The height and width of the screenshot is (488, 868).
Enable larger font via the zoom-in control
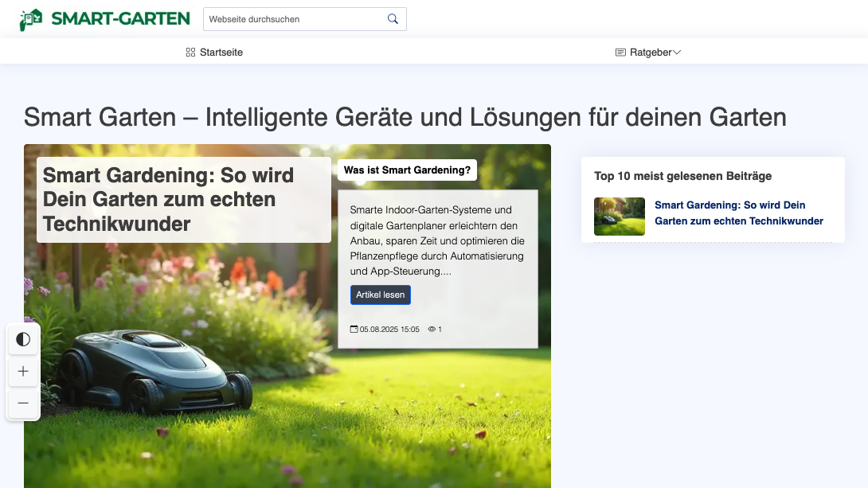pyautogui.click(x=23, y=371)
